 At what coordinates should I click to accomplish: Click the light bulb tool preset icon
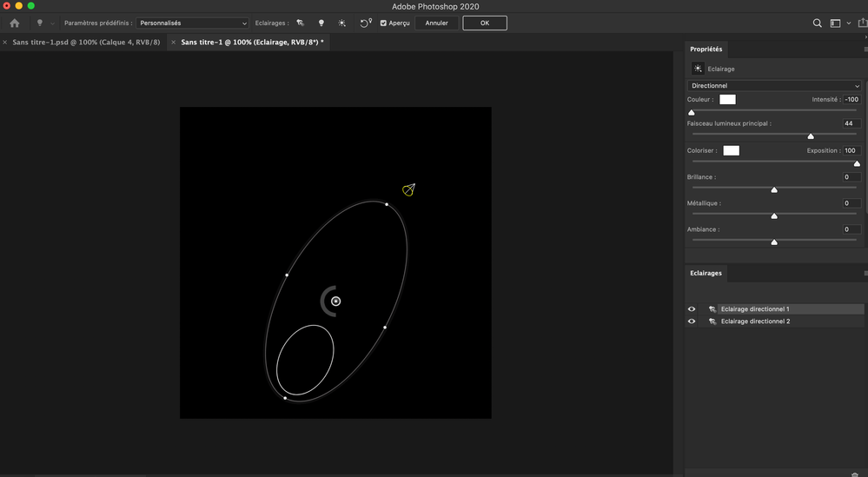coord(39,23)
